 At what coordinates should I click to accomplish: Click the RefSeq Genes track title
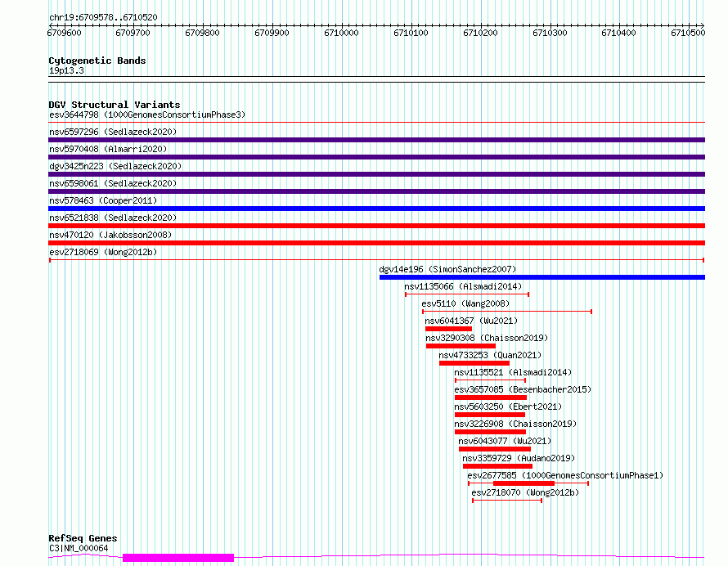(83, 539)
